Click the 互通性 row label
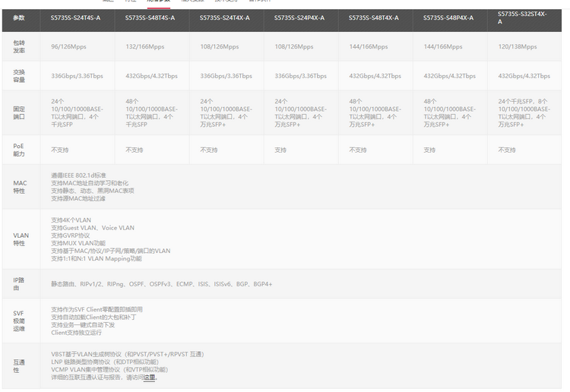This screenshot has width=570, height=392. point(19,366)
